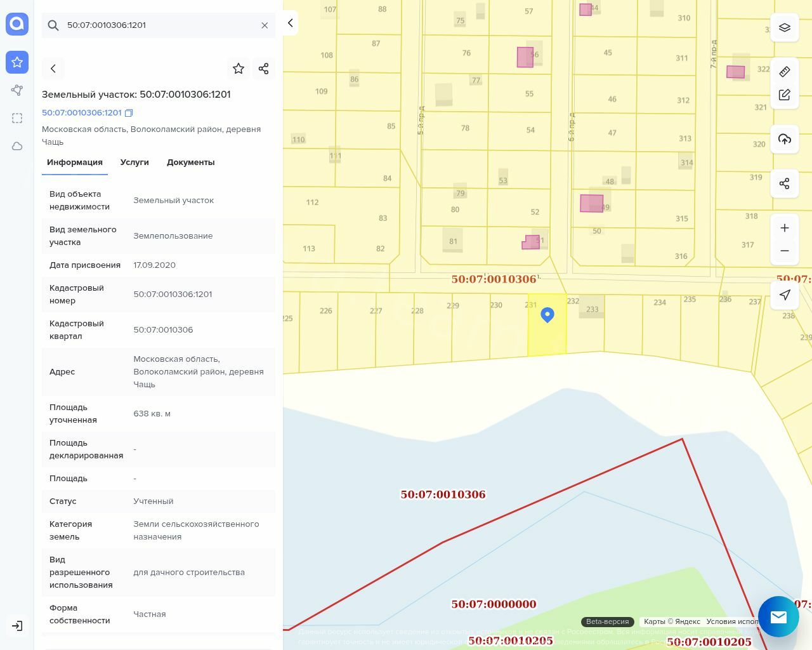Open the Документы tab
This screenshot has width=812, height=650.
tap(190, 162)
